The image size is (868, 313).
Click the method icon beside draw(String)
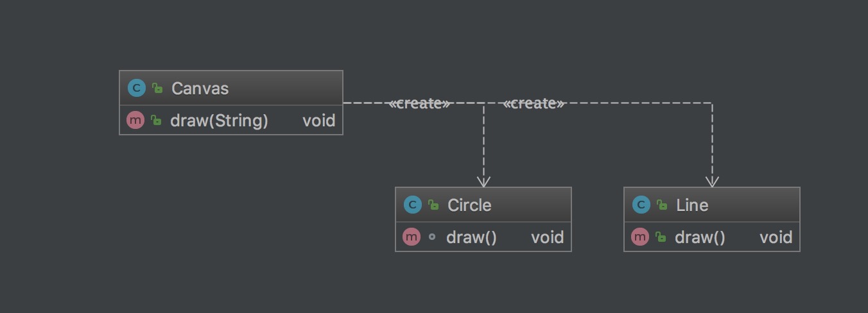pos(135,120)
